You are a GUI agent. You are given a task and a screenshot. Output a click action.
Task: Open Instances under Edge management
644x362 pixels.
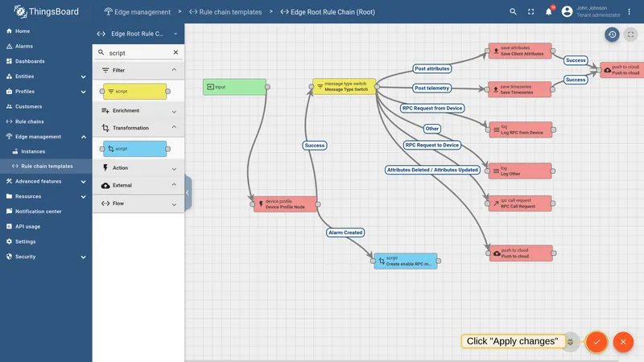[x=46, y=151]
